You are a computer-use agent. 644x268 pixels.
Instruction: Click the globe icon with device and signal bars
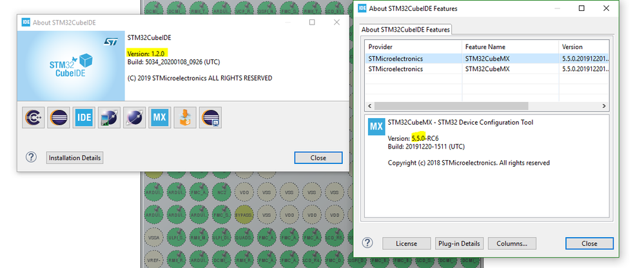click(109, 118)
